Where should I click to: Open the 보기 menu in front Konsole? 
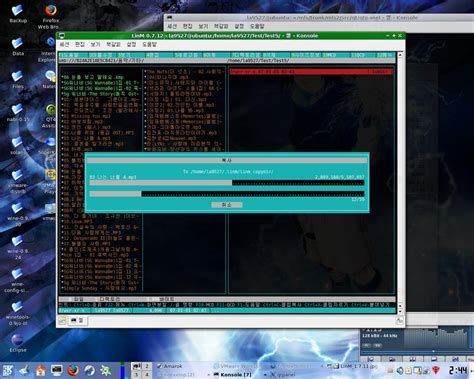pos(95,44)
